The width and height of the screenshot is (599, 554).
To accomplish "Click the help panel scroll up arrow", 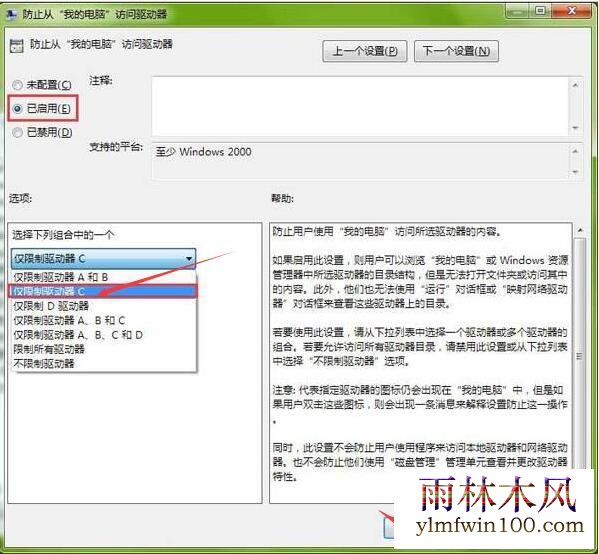I will click(580, 230).
